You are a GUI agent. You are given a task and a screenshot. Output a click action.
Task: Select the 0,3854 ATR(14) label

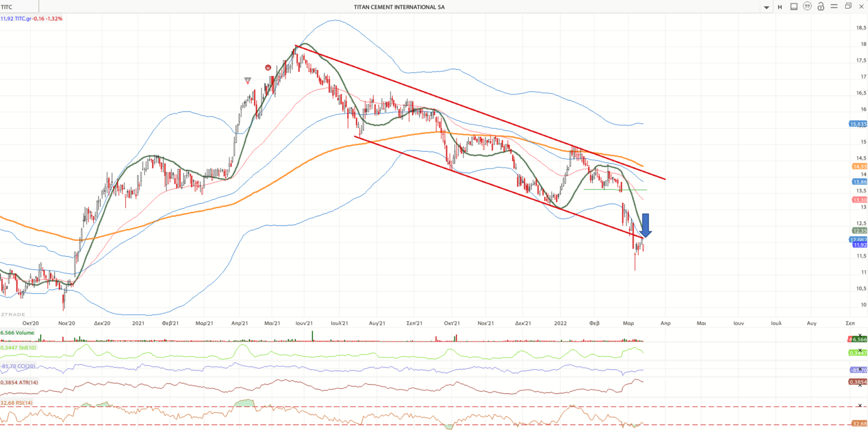tap(20, 382)
